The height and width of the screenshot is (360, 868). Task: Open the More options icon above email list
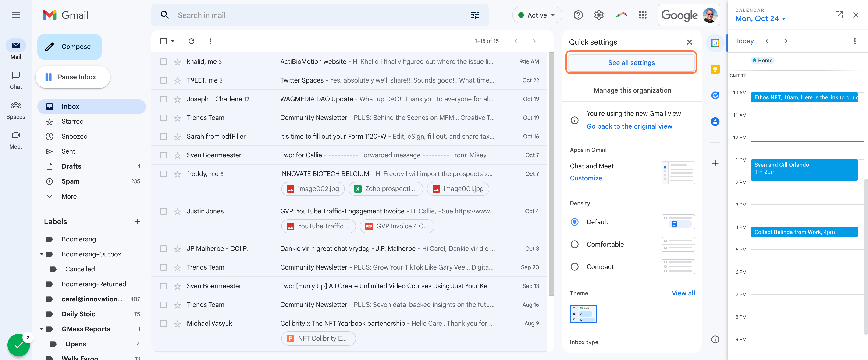[x=210, y=41]
